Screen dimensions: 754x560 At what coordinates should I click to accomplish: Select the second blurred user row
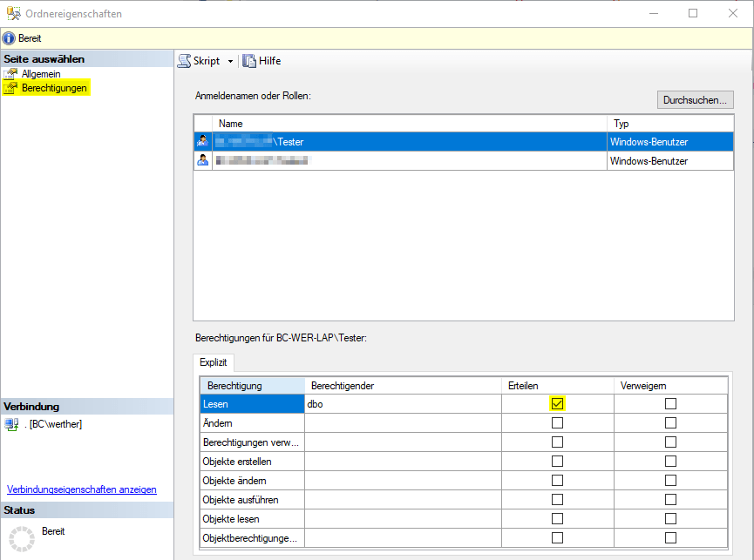464,161
